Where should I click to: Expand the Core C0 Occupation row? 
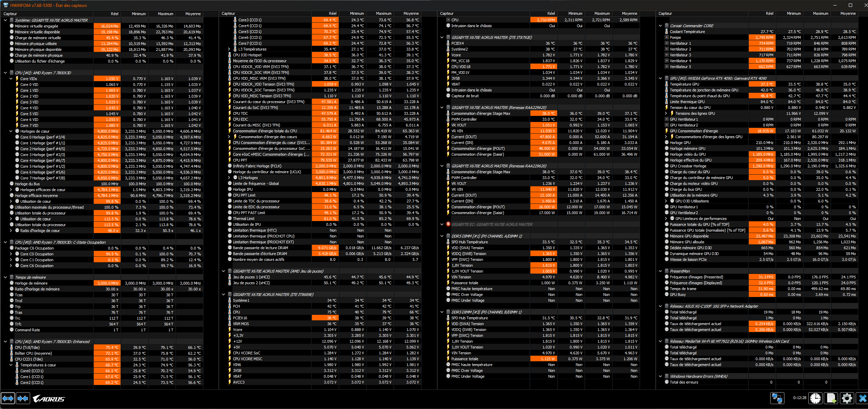pos(11,254)
